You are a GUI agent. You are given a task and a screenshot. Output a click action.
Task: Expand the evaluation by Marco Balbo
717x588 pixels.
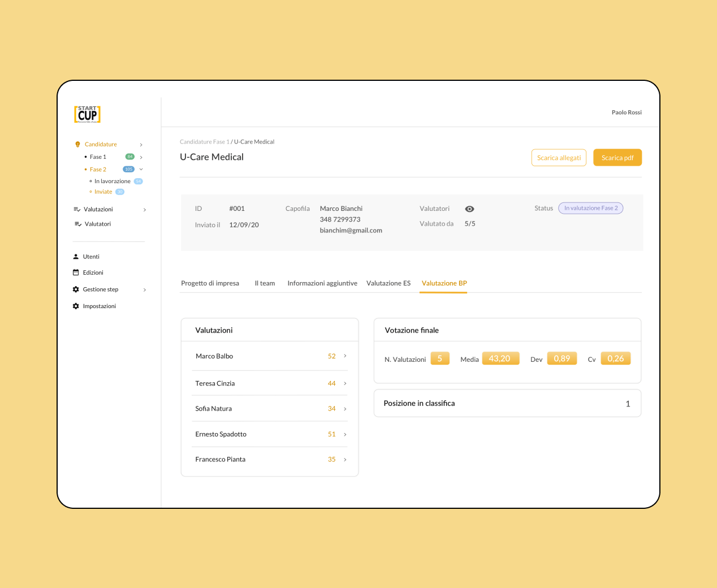tap(345, 356)
